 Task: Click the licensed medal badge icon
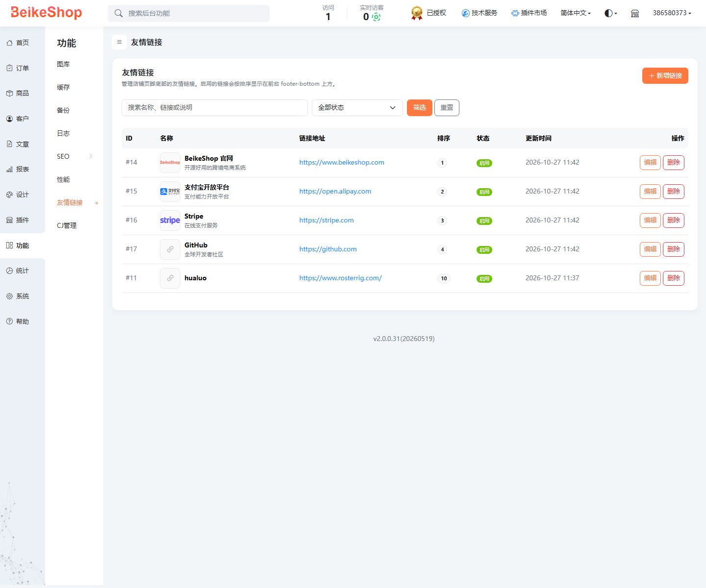[417, 13]
